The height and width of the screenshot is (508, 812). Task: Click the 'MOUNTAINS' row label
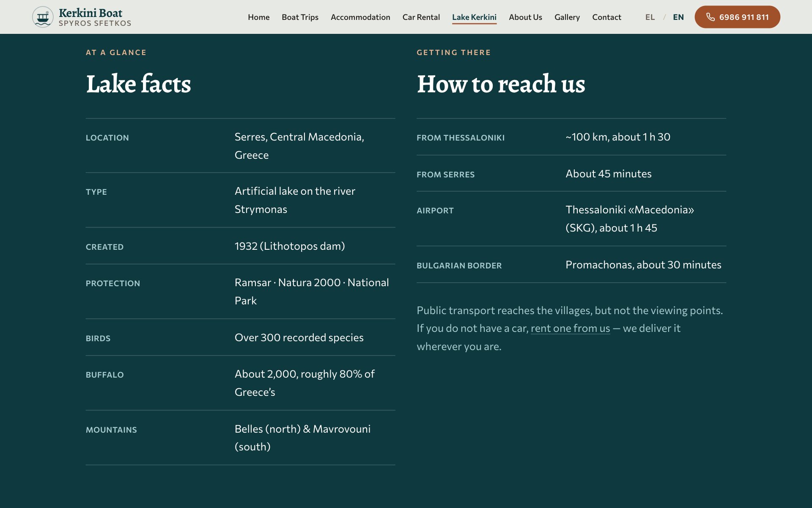pos(111,430)
